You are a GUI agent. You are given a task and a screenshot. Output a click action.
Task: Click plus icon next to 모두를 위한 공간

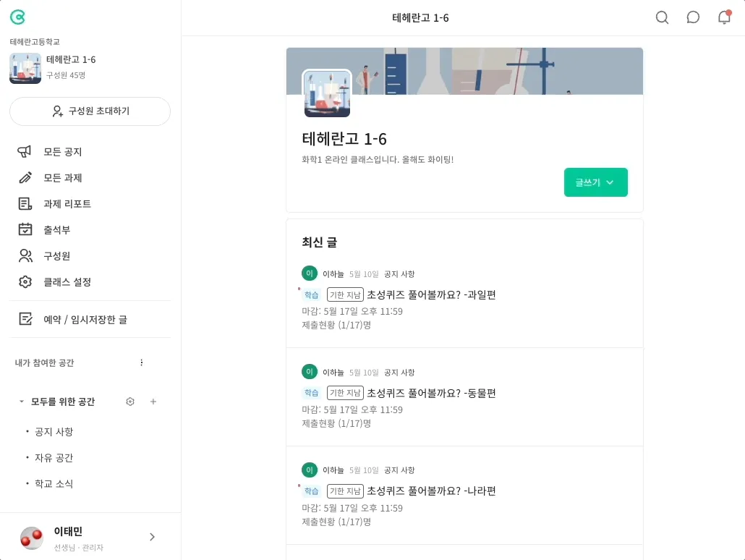(153, 402)
